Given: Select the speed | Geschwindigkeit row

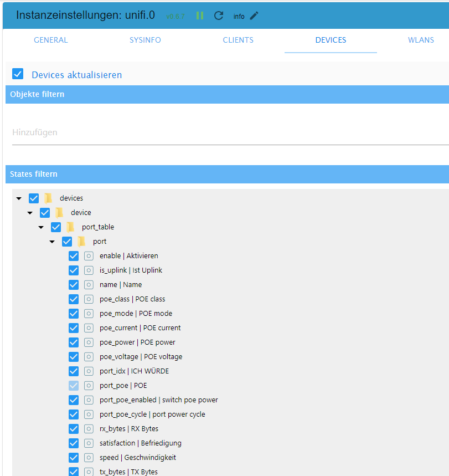Looking at the screenshot, I should tap(138, 458).
